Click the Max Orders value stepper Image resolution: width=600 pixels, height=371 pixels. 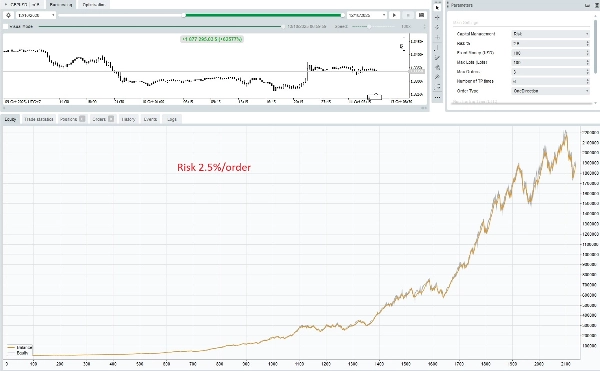[587, 72]
